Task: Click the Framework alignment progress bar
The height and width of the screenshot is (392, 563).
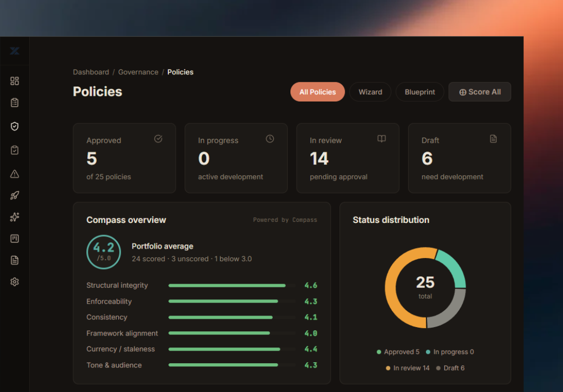Action: (x=232, y=333)
